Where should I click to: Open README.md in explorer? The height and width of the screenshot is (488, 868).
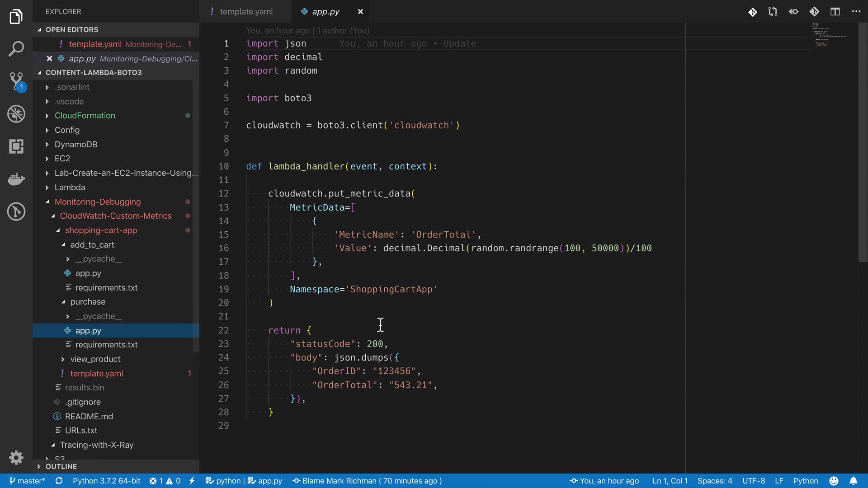[x=89, y=416]
